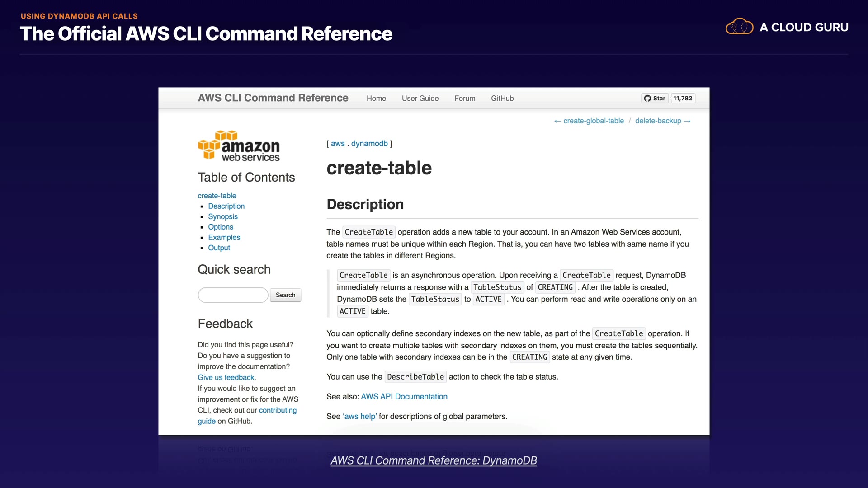Jump to Synopsis in table of contents

click(222, 216)
